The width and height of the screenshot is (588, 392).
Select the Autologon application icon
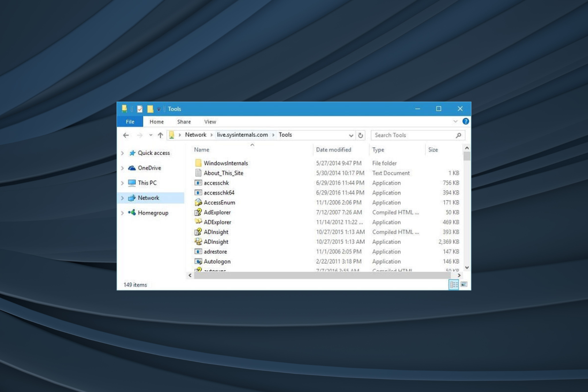point(198,261)
